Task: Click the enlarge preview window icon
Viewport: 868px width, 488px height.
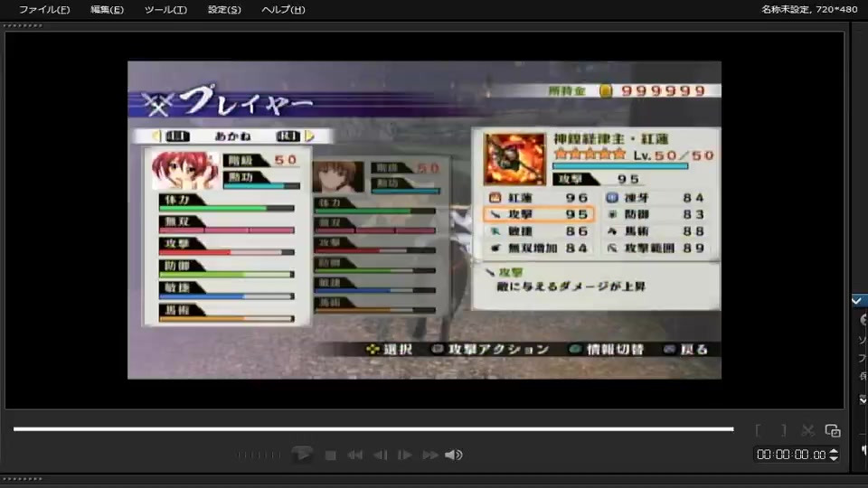Action: (x=833, y=430)
